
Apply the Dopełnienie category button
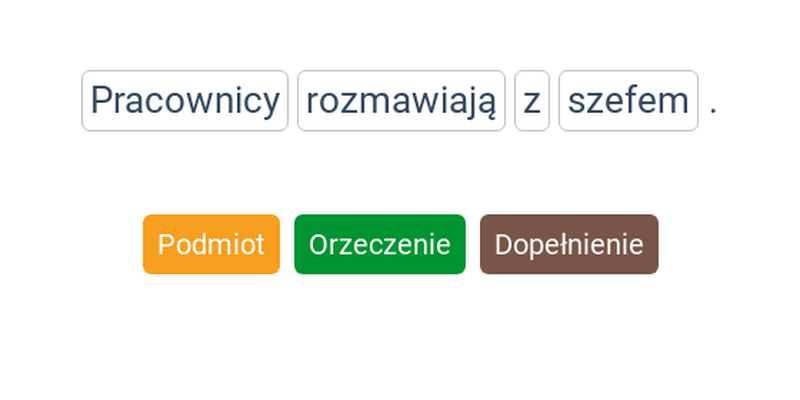tap(569, 244)
